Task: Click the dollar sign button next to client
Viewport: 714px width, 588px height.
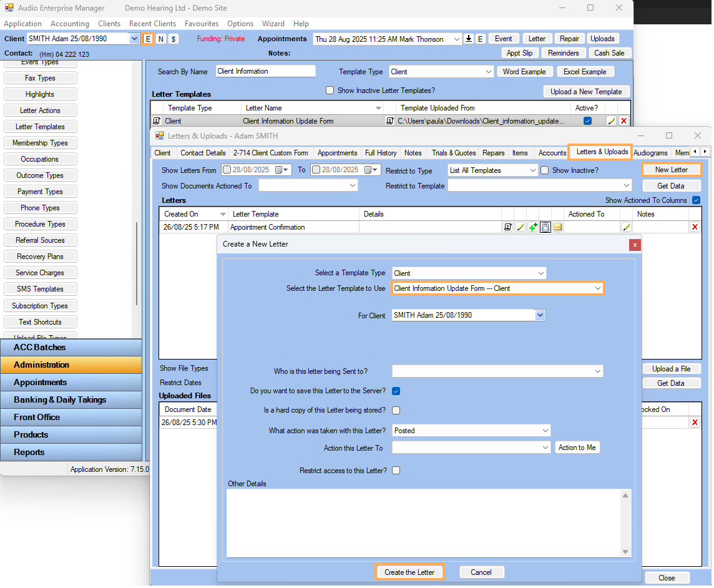Action: (174, 39)
